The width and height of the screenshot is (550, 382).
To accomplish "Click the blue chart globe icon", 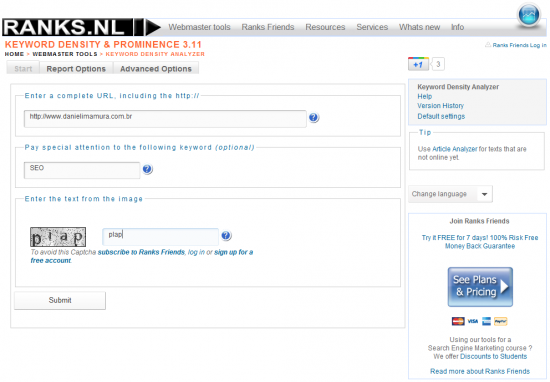I will click(x=529, y=16).
